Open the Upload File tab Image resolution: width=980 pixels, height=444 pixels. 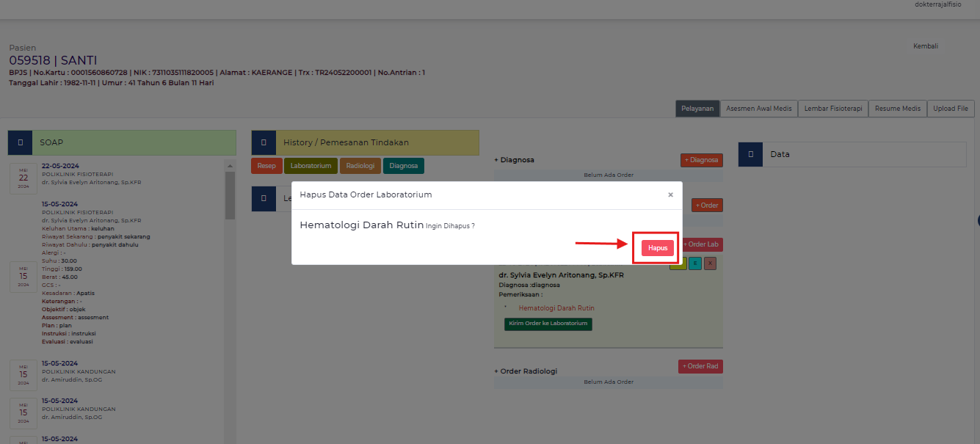tap(951, 109)
